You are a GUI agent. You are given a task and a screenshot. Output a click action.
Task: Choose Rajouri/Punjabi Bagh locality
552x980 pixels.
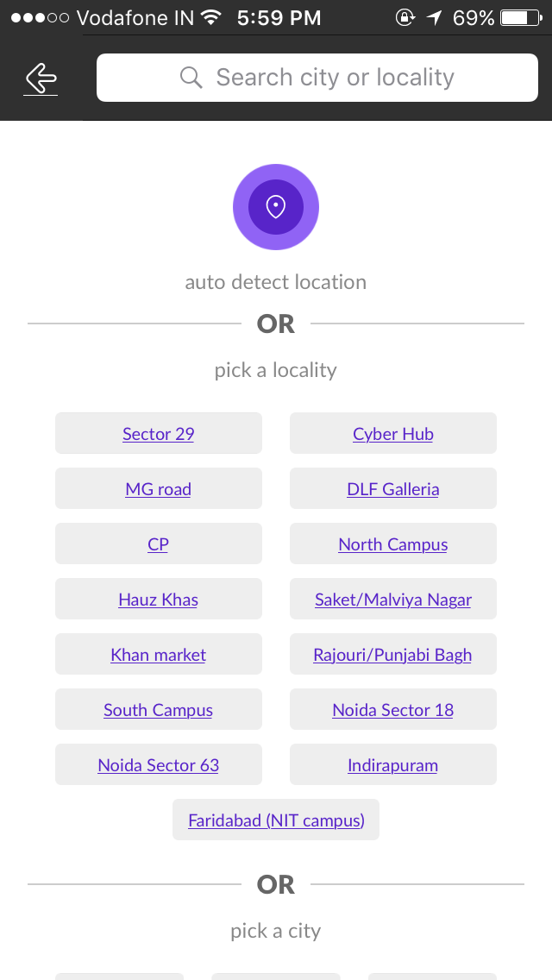pyautogui.click(x=393, y=655)
